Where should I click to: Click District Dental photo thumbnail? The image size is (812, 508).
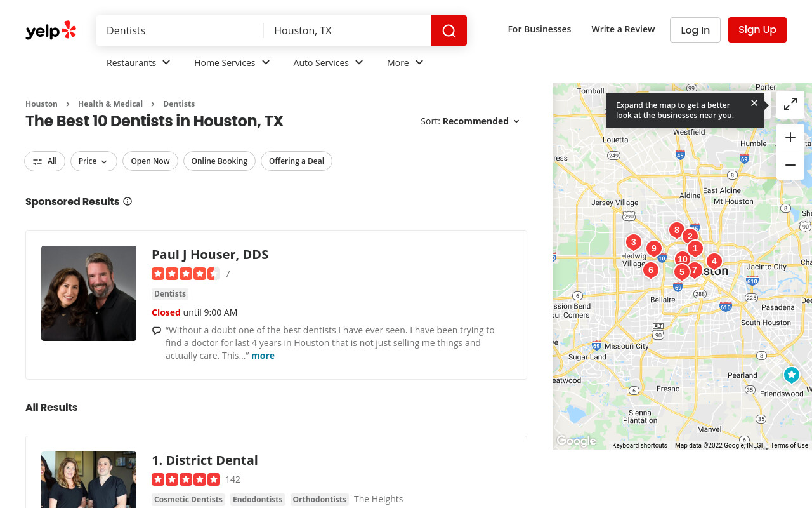[x=89, y=479]
